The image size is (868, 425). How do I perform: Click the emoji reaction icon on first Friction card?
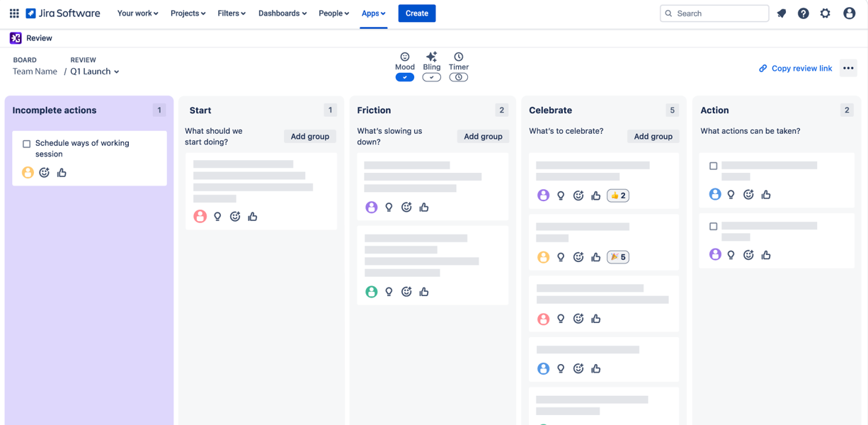click(406, 208)
